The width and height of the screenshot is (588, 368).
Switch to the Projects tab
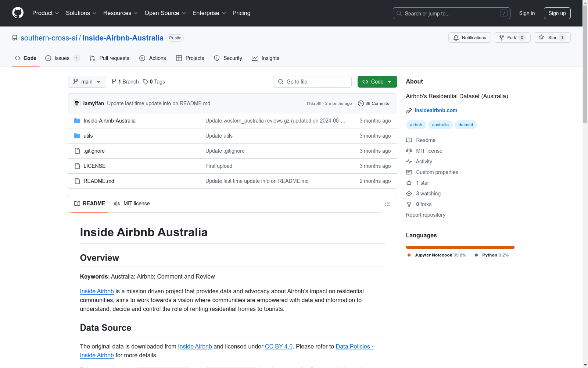[x=190, y=58]
